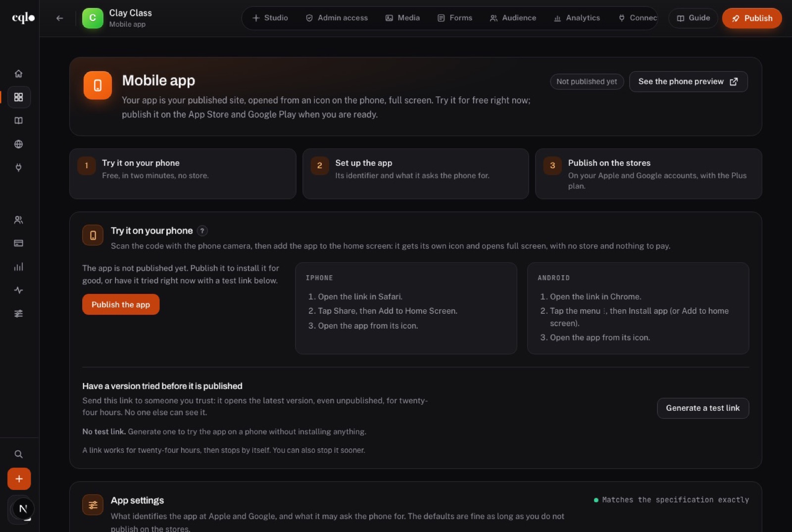Open the Audience tab

513,18
